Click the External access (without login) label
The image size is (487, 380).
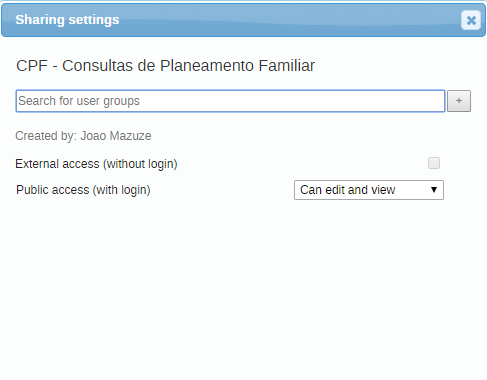pos(96,164)
